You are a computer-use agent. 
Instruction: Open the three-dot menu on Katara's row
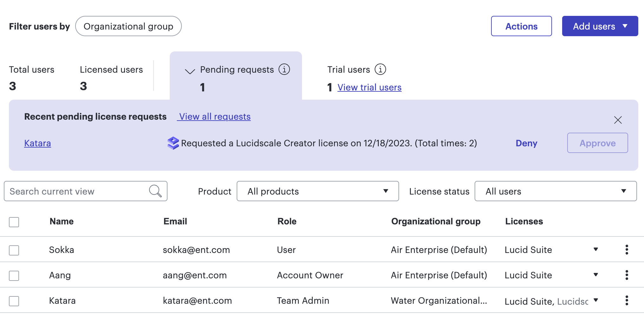point(627,300)
